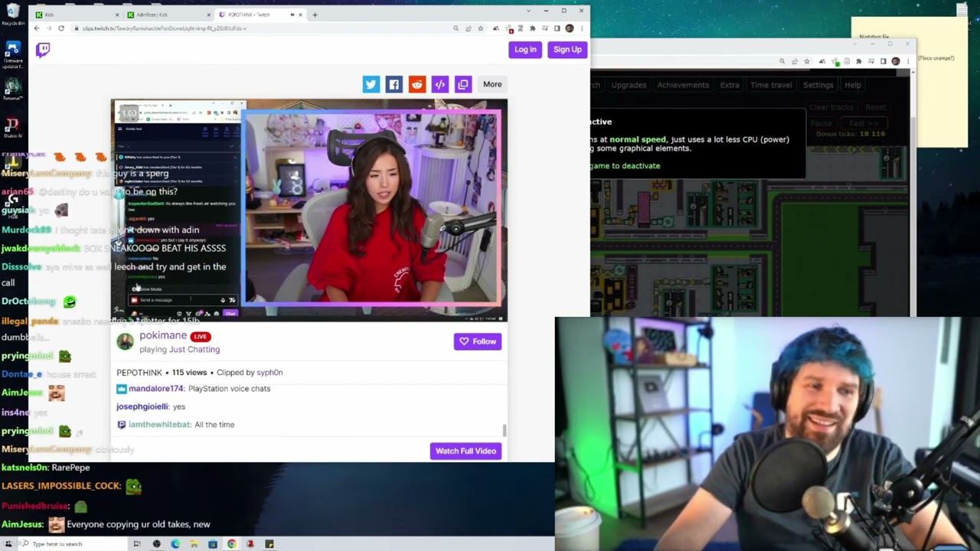
Task: Copy clip link with purple copy icon
Action: click(x=462, y=84)
